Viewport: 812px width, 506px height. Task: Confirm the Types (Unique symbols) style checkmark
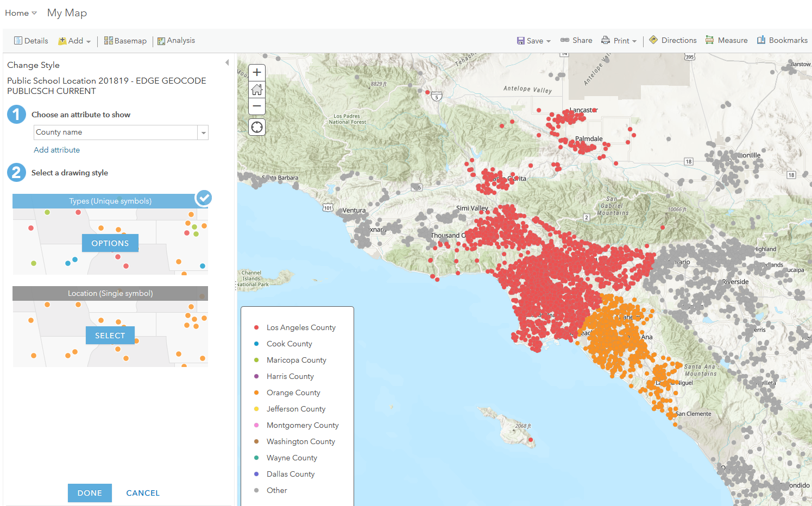[203, 198]
